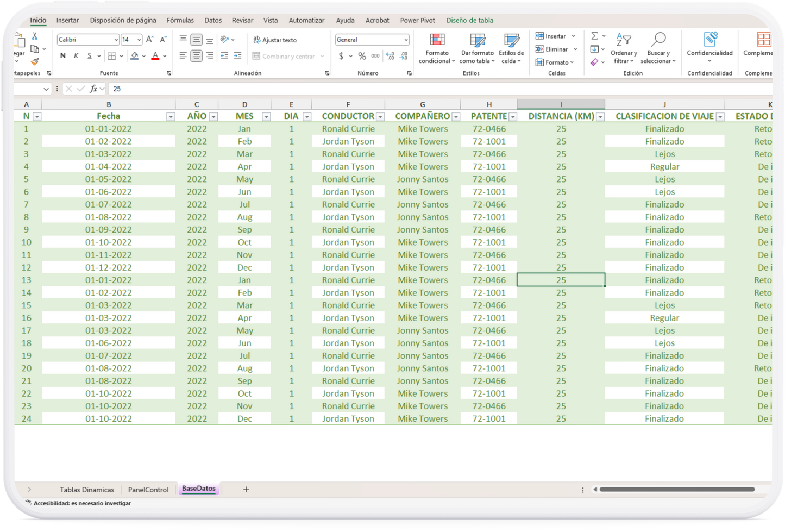Click the Estilos de celda icon
Viewport: 785px width, 532px height.
510,48
